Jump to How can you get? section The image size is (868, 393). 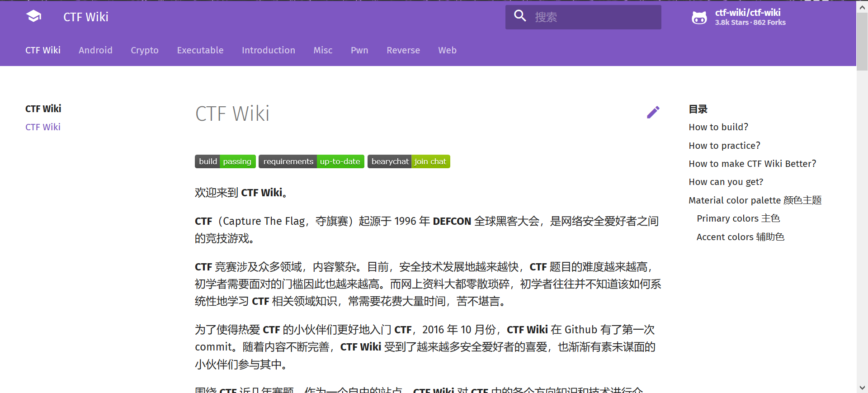coord(726,182)
